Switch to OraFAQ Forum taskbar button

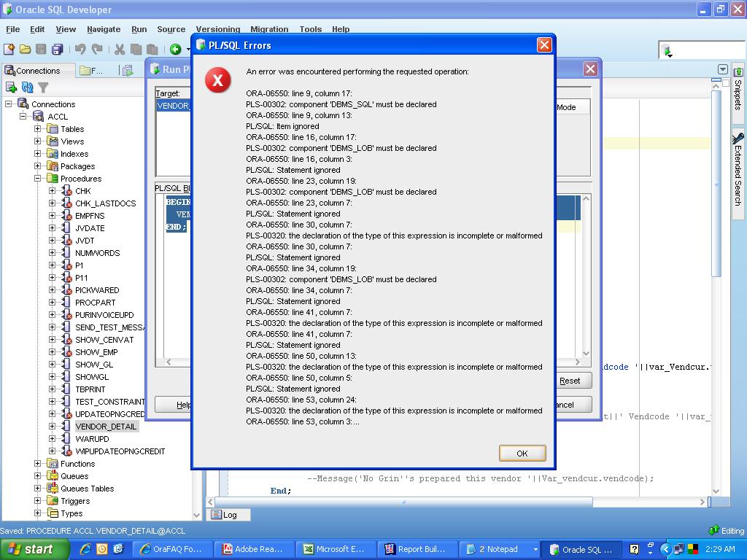172,549
